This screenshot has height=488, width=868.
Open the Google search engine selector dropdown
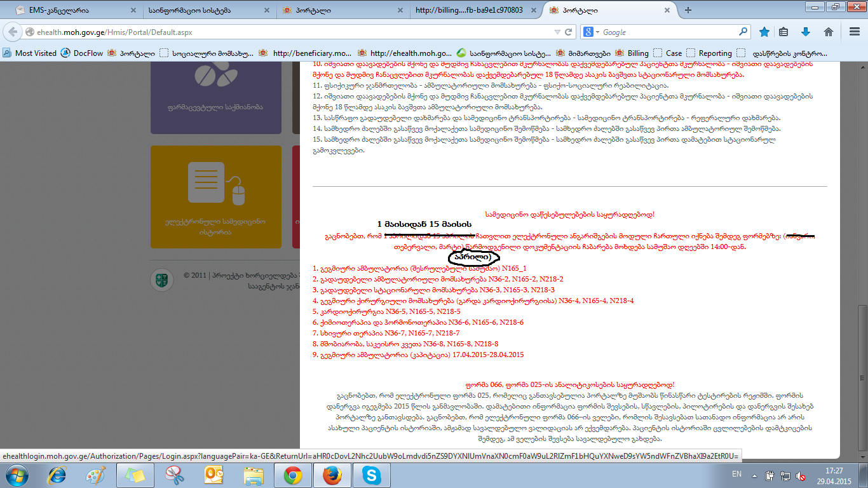coord(592,32)
